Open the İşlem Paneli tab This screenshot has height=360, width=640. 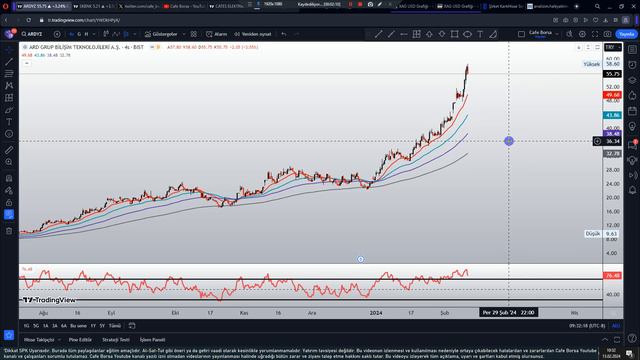point(152,340)
